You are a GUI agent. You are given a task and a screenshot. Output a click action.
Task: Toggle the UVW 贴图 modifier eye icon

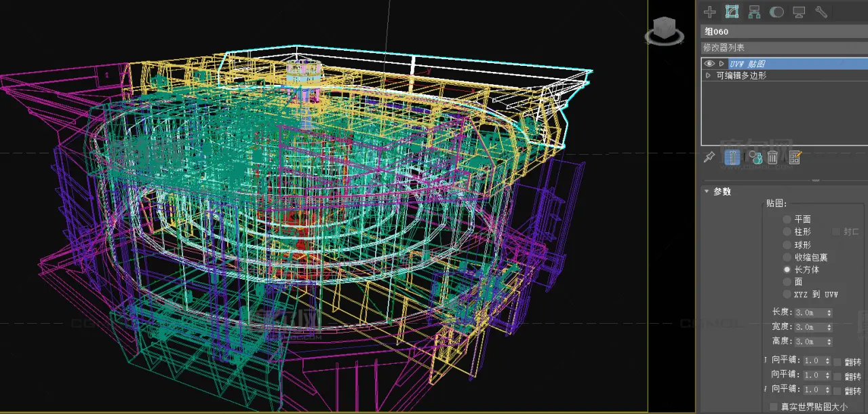pyautogui.click(x=709, y=64)
